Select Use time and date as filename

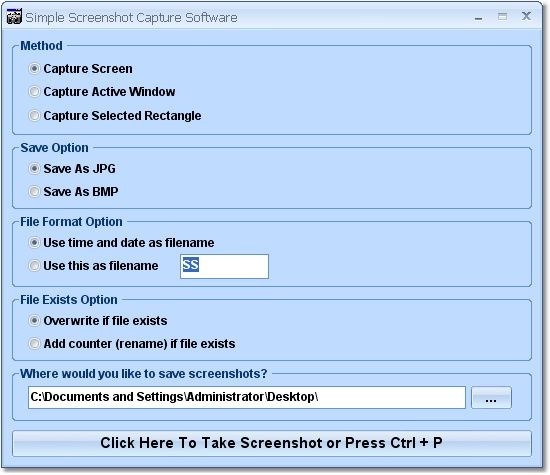coord(34,243)
